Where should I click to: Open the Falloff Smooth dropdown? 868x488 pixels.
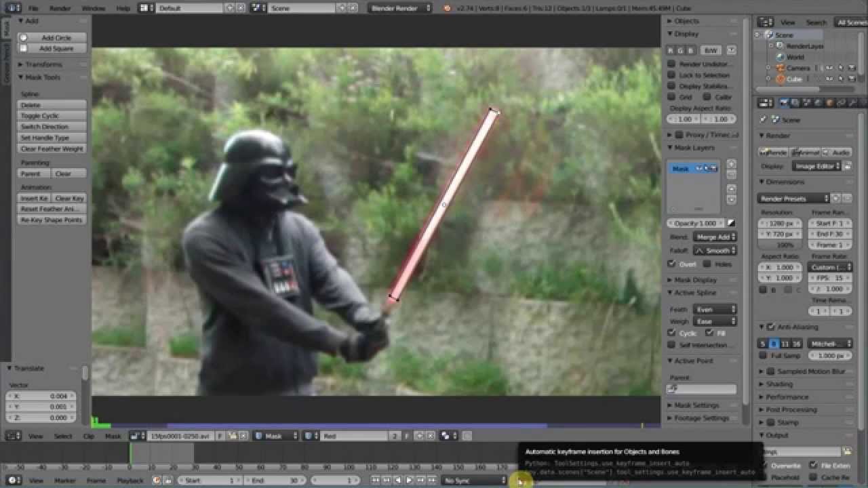(715, 251)
